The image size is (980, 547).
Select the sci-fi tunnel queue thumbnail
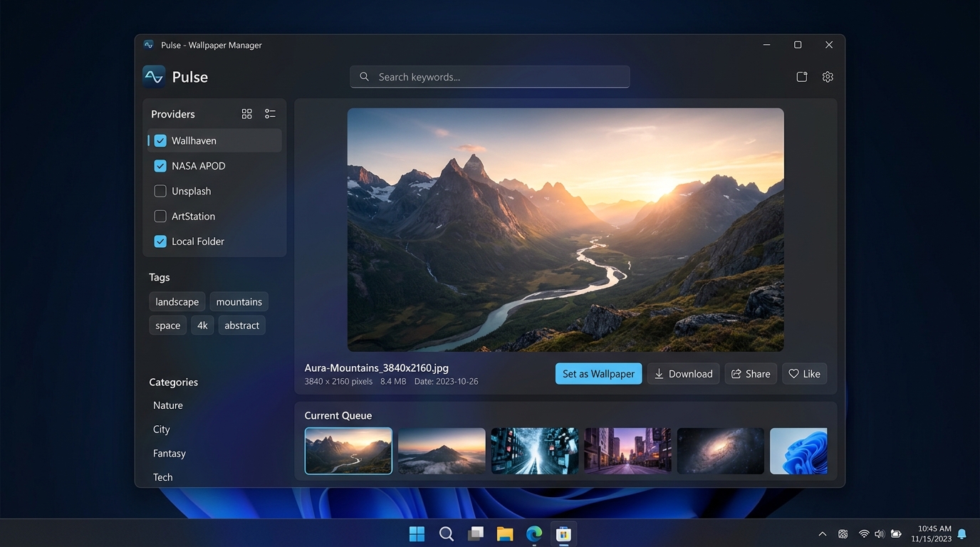[535, 451]
